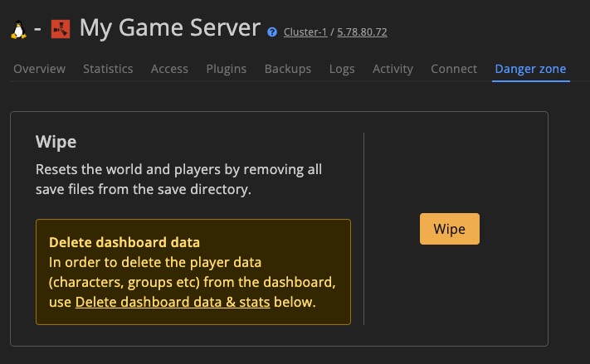The image size is (590, 364).
Task: Go to the Access tab
Action: pos(169,69)
